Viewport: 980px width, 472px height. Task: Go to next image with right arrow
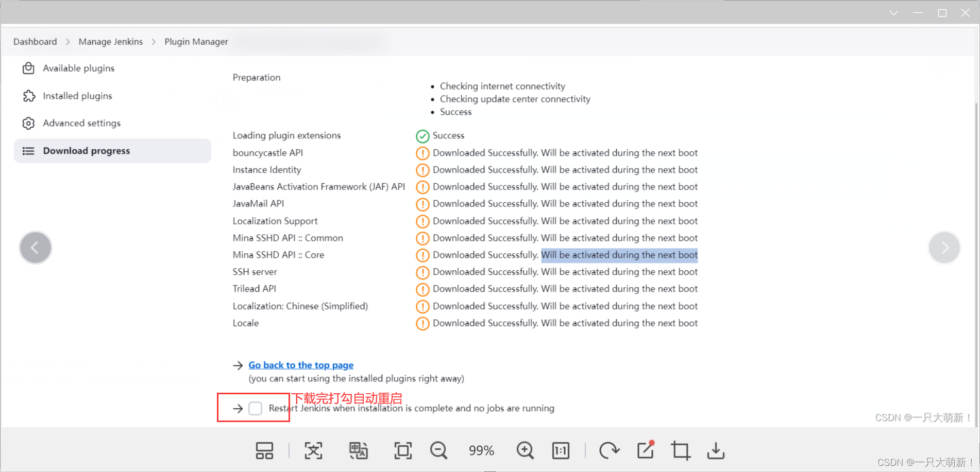[x=944, y=248]
